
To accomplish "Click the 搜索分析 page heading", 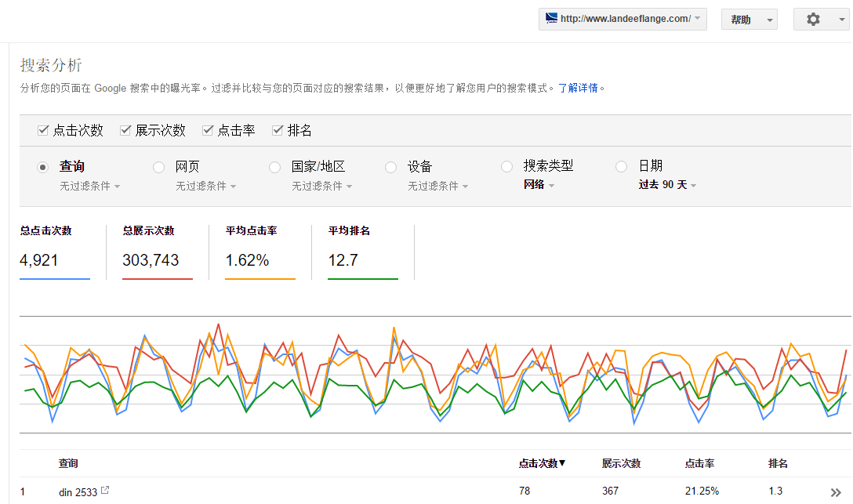I will point(51,65).
